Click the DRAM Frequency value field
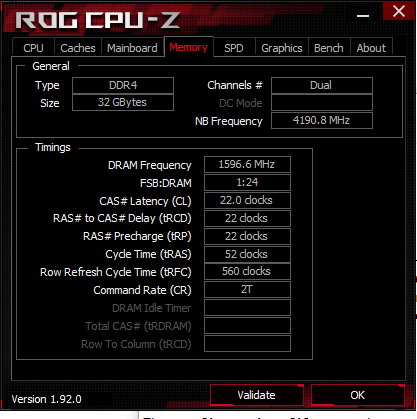This screenshot has width=417, height=419. pyautogui.click(x=247, y=164)
